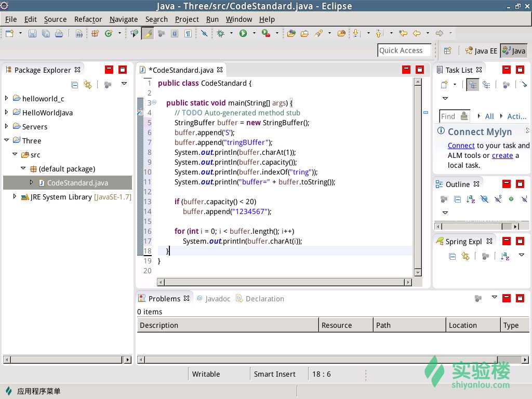Click the Quick Access field
Image resolution: width=532 pixels, height=399 pixels.
(404, 50)
